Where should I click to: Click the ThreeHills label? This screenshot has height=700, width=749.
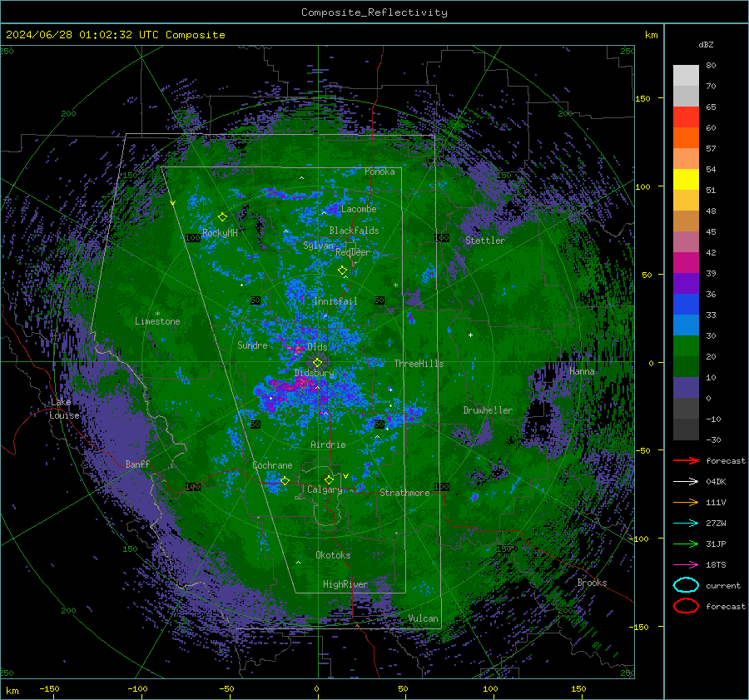coord(419,364)
